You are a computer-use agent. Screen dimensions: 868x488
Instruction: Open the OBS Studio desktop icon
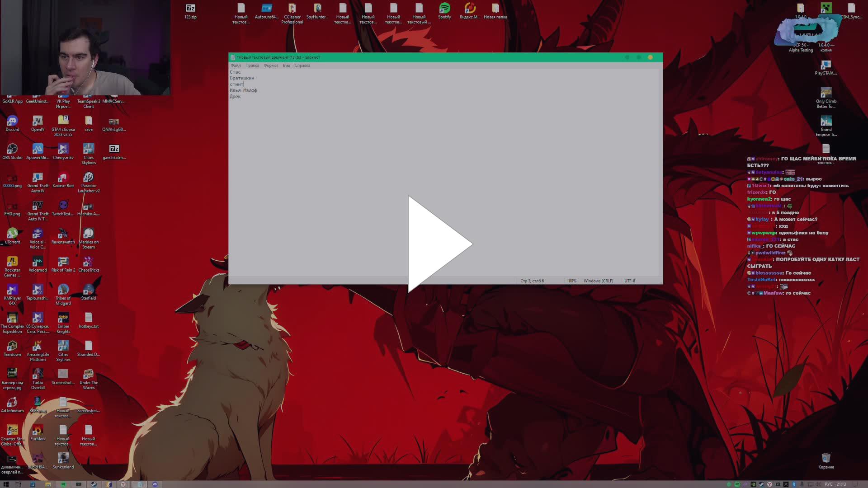coord(12,149)
